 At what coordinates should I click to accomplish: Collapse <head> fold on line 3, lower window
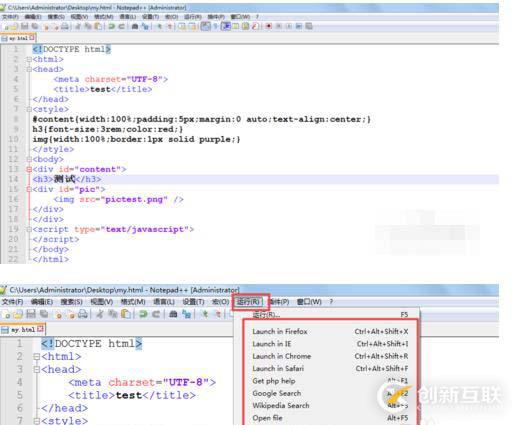click(x=37, y=370)
